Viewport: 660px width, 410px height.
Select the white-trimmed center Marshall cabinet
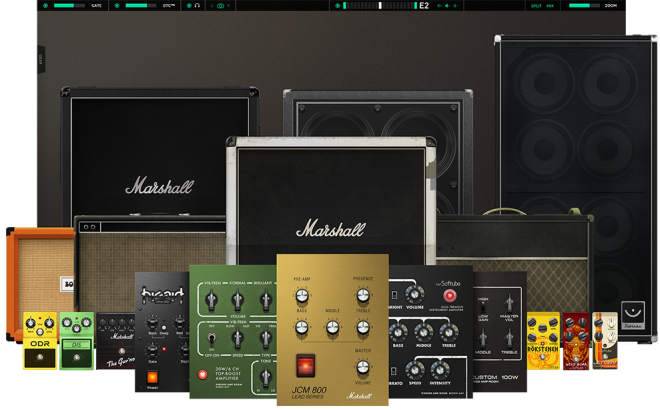(331, 201)
